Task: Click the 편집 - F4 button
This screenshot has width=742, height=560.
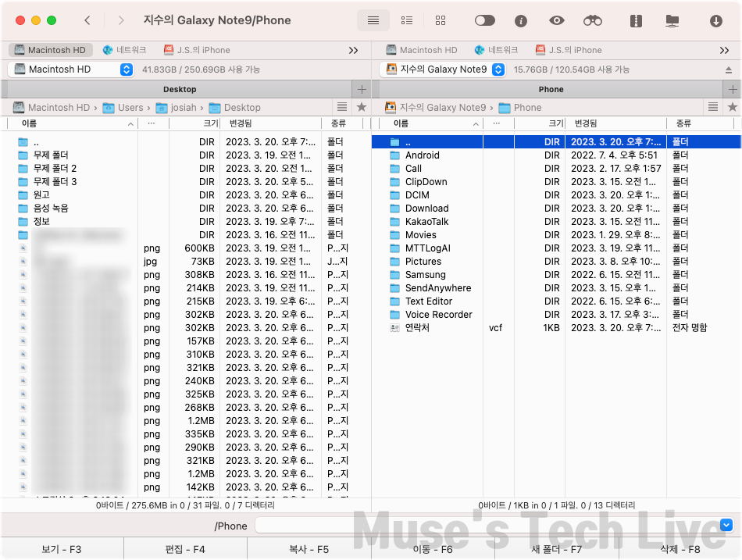Action: click(x=186, y=549)
